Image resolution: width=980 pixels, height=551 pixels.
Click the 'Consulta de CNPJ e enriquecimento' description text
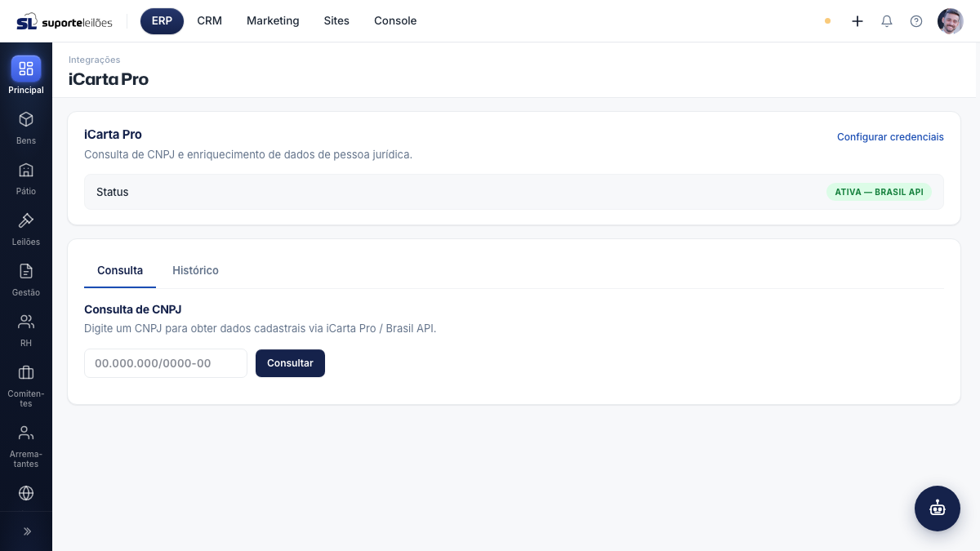248,154
